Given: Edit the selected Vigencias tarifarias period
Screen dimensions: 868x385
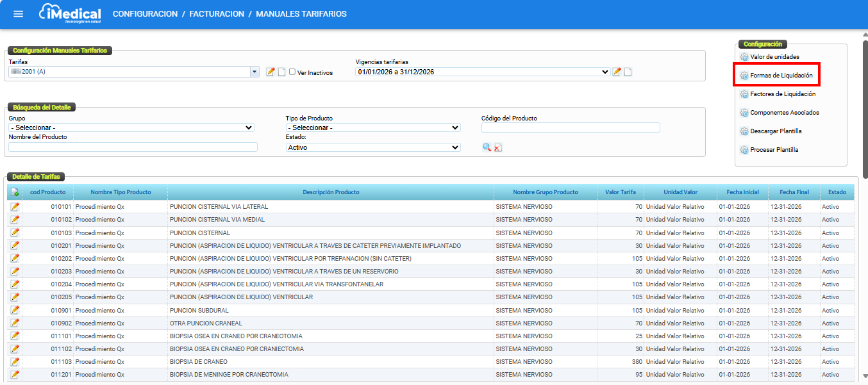Looking at the screenshot, I should (x=617, y=72).
